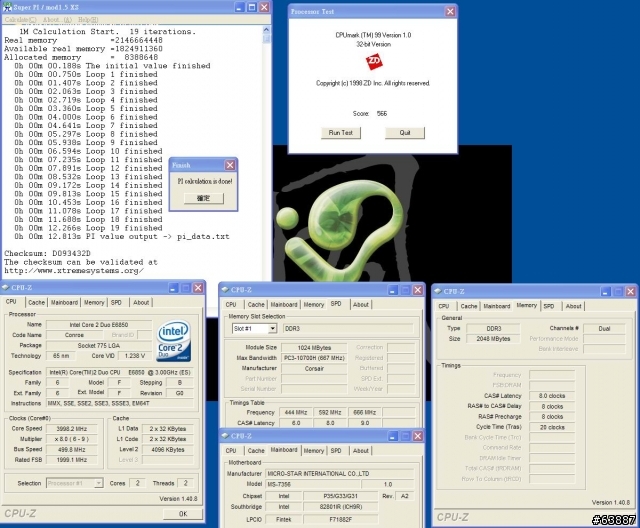
Task: Click the Mainboard CPU-Z title bar icon
Action: tap(225, 436)
